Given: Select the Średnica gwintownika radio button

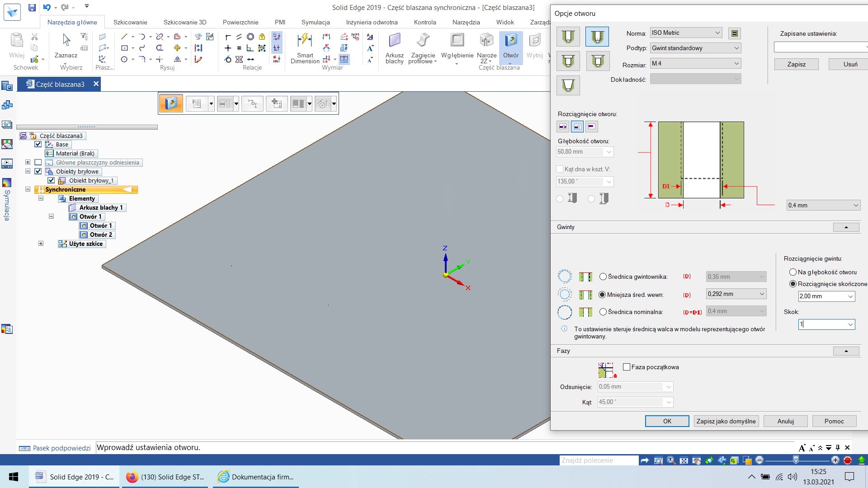Looking at the screenshot, I should tap(603, 277).
